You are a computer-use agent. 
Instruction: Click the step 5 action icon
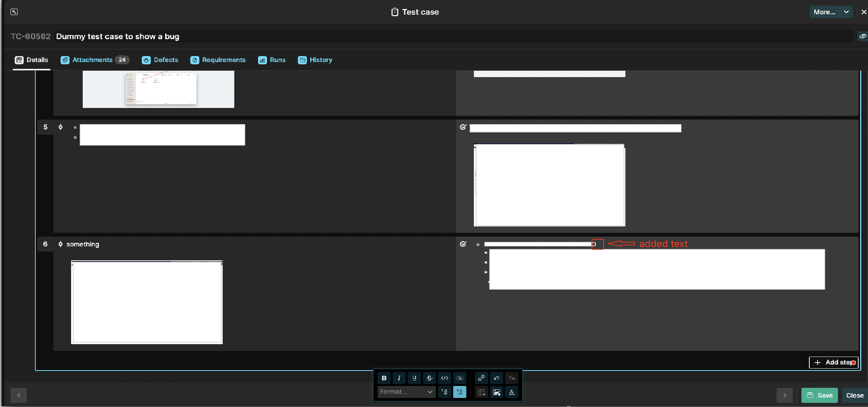[x=61, y=127]
